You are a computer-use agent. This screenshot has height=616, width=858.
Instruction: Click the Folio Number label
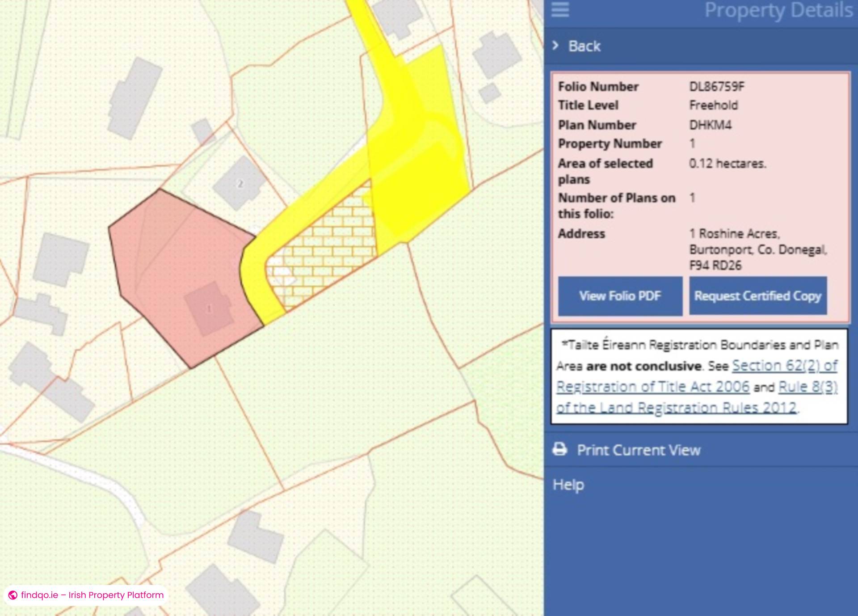click(x=598, y=87)
